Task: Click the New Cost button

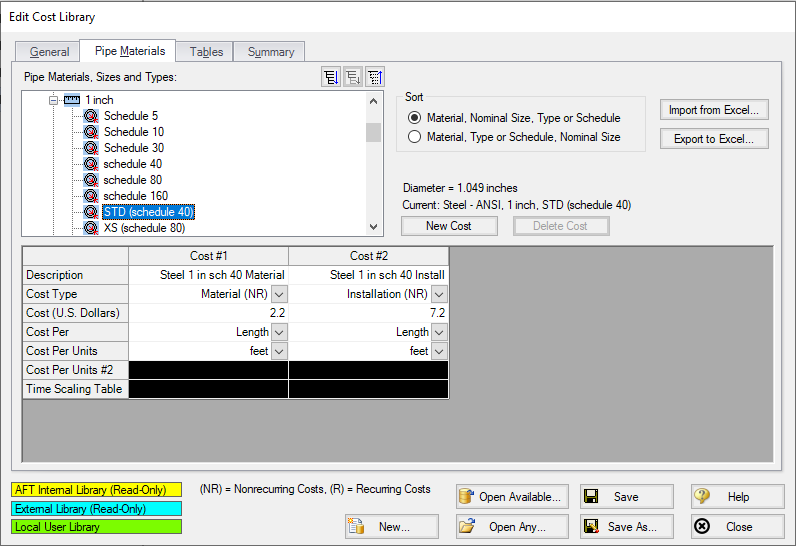Action: pos(449,226)
